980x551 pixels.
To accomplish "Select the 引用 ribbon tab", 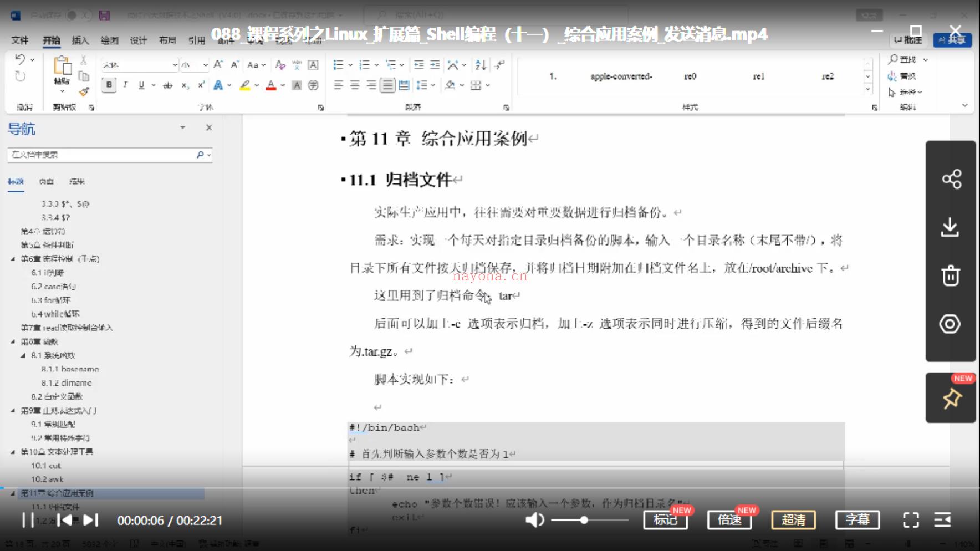I will point(197,40).
